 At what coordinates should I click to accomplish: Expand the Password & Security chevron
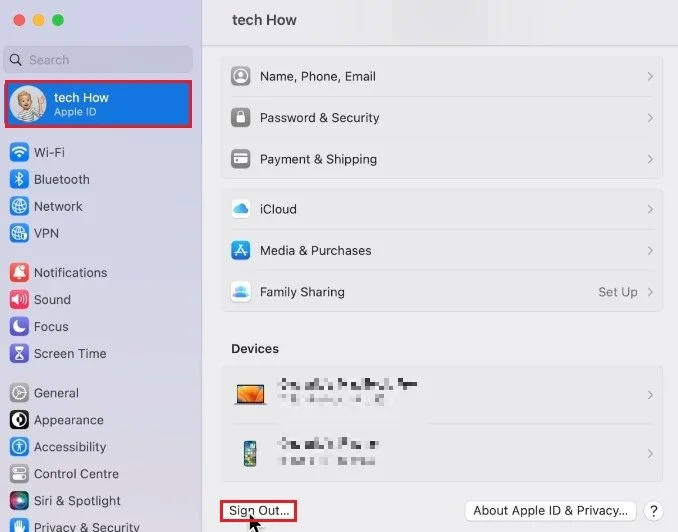click(650, 118)
